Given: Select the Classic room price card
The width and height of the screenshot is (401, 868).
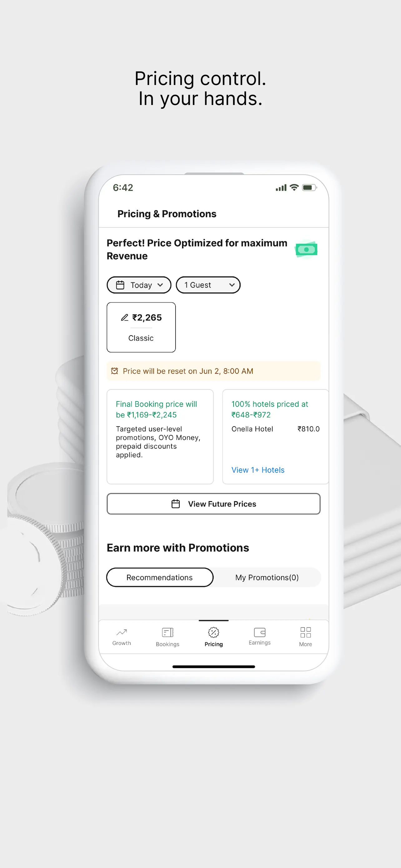Looking at the screenshot, I should tap(141, 327).
